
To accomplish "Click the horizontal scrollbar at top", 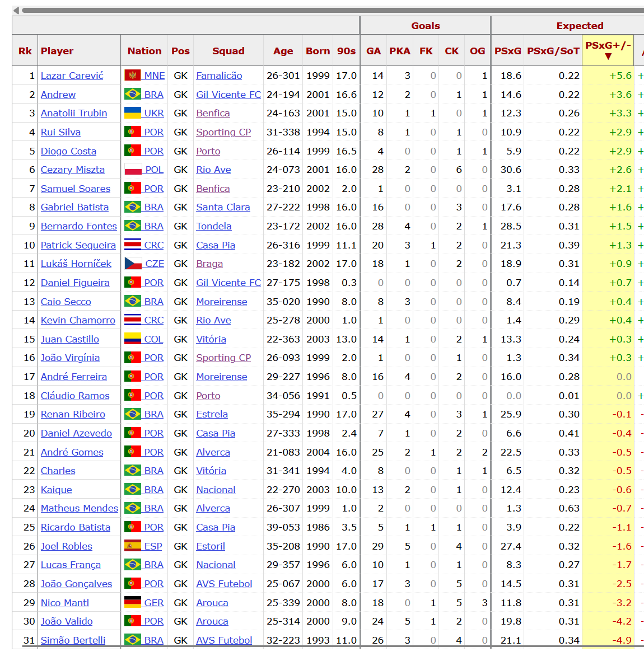I will click(330, 10).
